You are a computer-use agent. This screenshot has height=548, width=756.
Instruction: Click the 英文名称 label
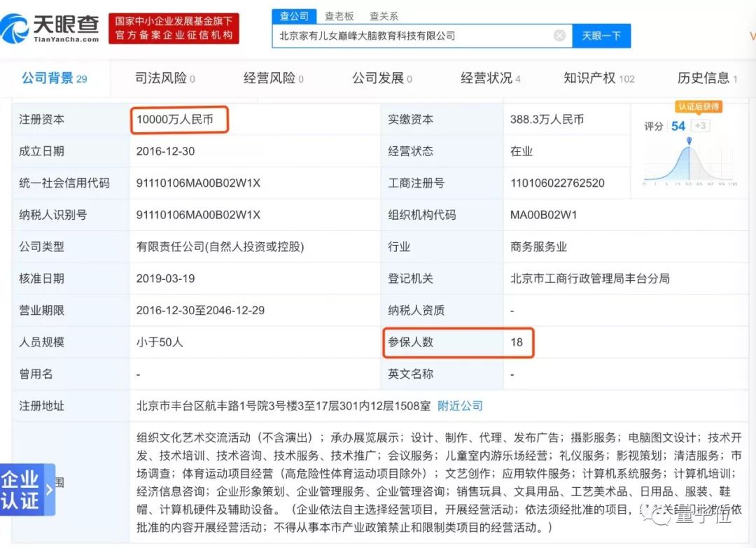[x=410, y=374]
